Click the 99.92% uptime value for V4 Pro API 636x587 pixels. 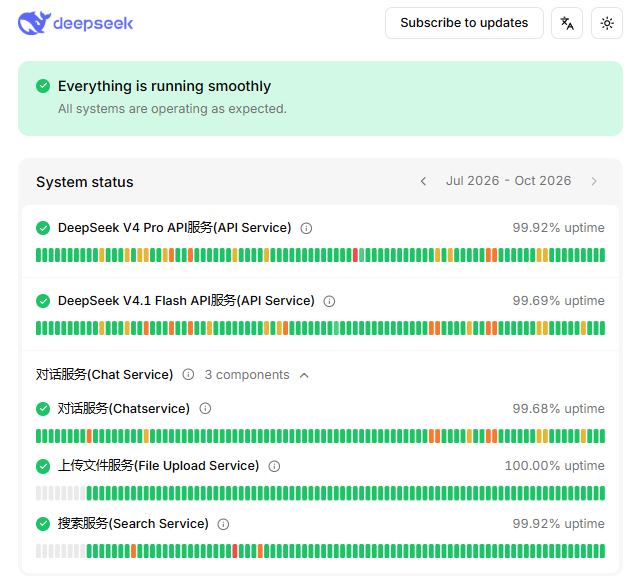558,228
